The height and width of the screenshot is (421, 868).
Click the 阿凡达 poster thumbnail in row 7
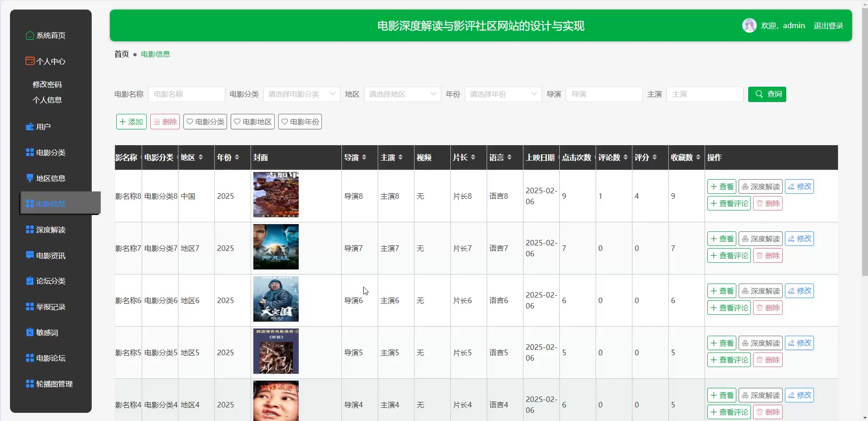tap(276, 247)
